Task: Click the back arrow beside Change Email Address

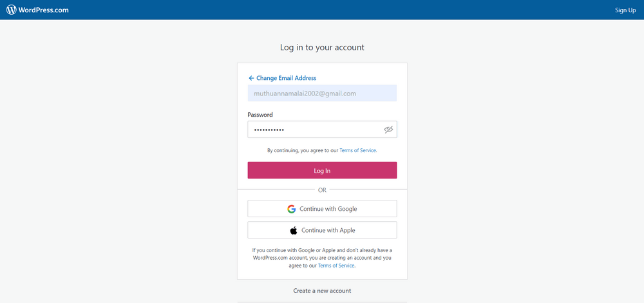Action: click(251, 78)
